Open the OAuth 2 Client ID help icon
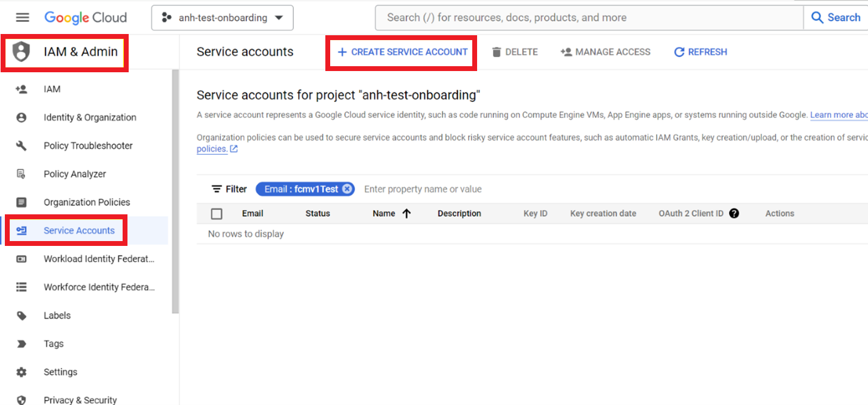Screen dimensions: 868x405 tap(734, 213)
